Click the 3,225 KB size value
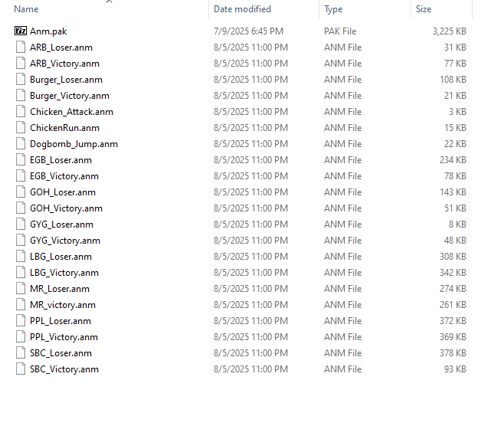Screen dimensions: 504x426 (x=450, y=31)
